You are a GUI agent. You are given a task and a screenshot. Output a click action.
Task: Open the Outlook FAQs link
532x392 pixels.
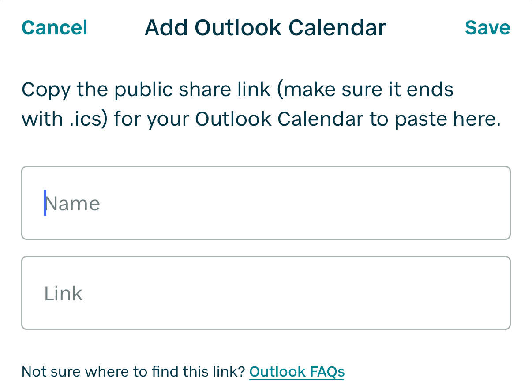[296, 372]
